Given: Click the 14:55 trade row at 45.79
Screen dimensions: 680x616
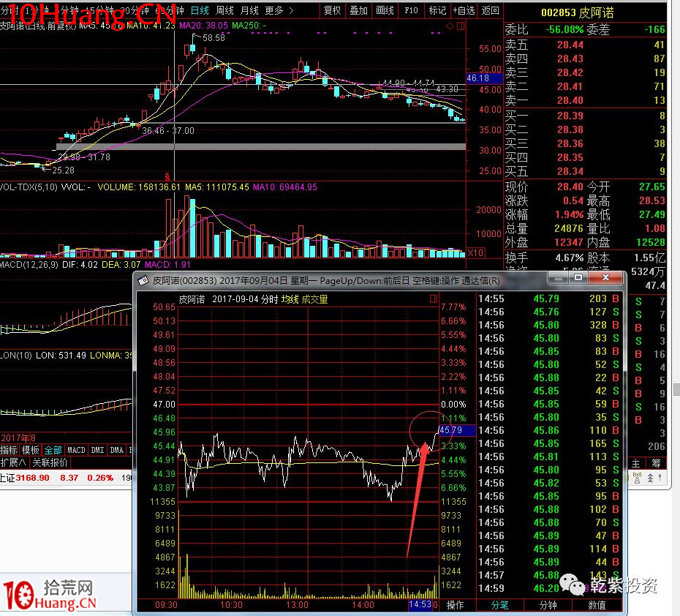Looking at the screenshot, I should point(549,298).
